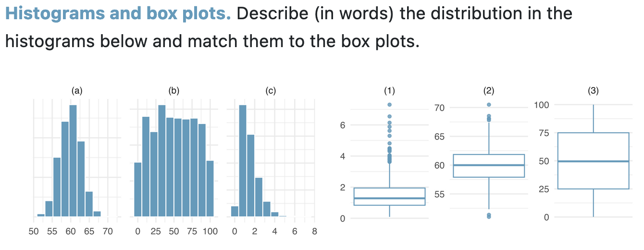
Task: Click the (1) box plot label
Action: 389,90
